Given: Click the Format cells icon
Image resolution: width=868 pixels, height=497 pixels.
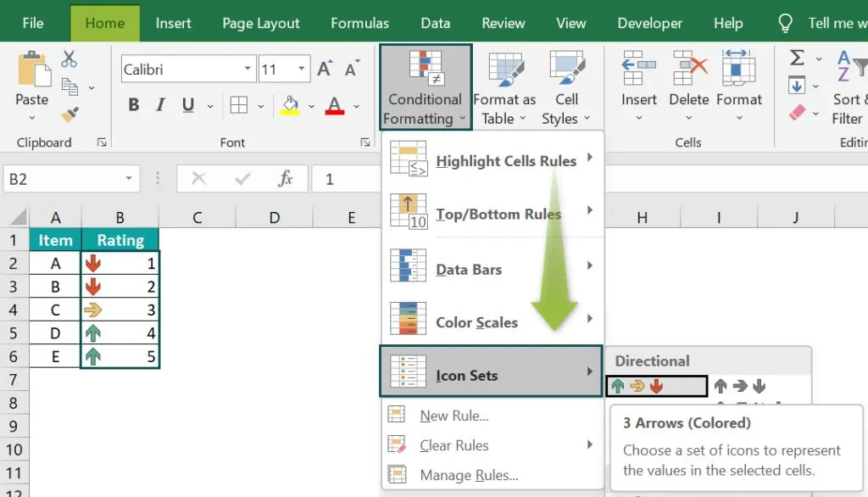Looking at the screenshot, I should click(738, 67).
